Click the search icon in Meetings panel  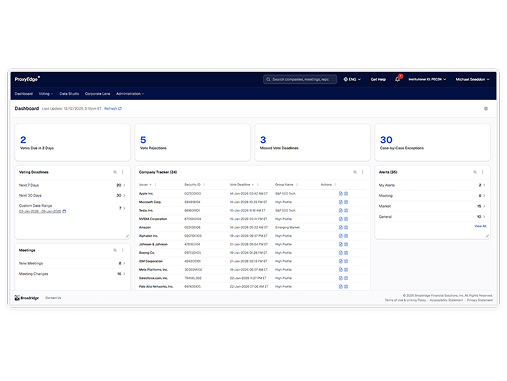(x=115, y=250)
